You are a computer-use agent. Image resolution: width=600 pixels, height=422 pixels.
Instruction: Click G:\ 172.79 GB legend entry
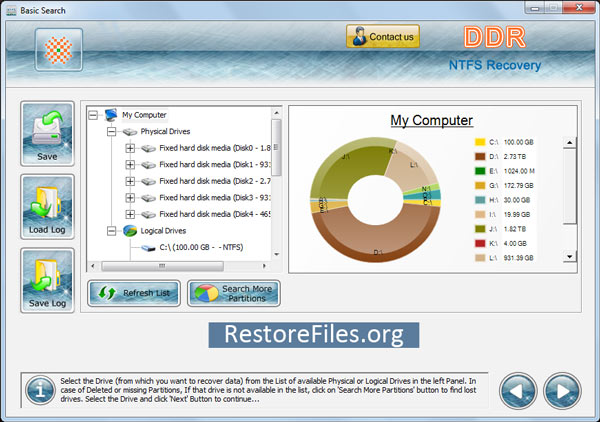pos(504,186)
